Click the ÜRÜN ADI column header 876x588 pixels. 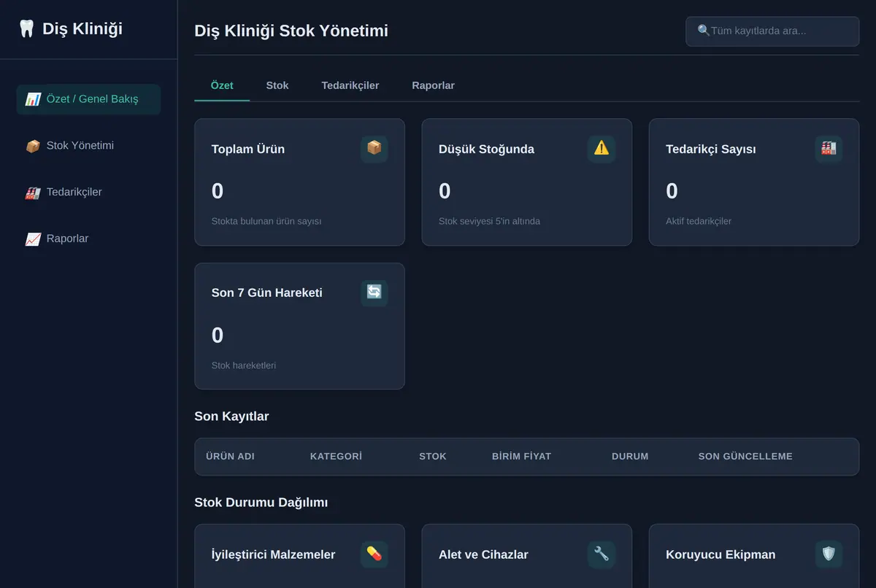pos(230,457)
